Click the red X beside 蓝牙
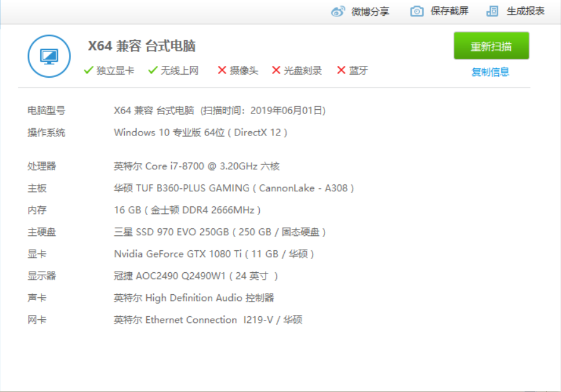The image size is (561, 392). (341, 70)
